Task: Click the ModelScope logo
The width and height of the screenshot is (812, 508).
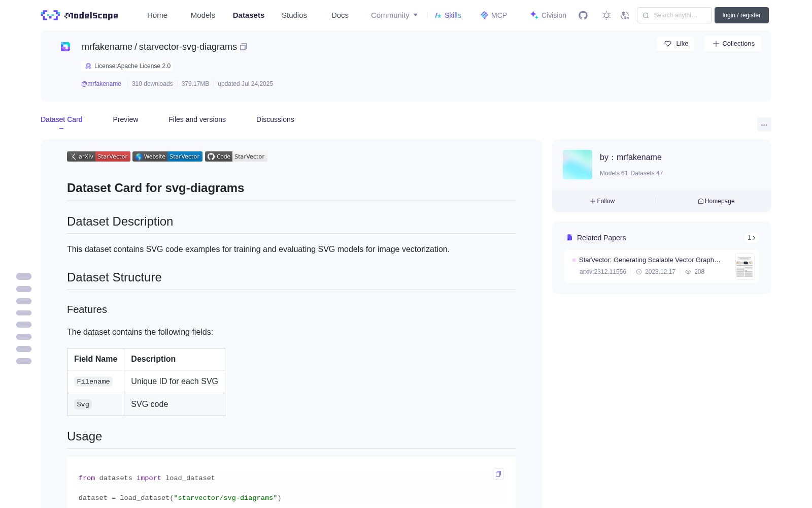Action: click(x=80, y=15)
